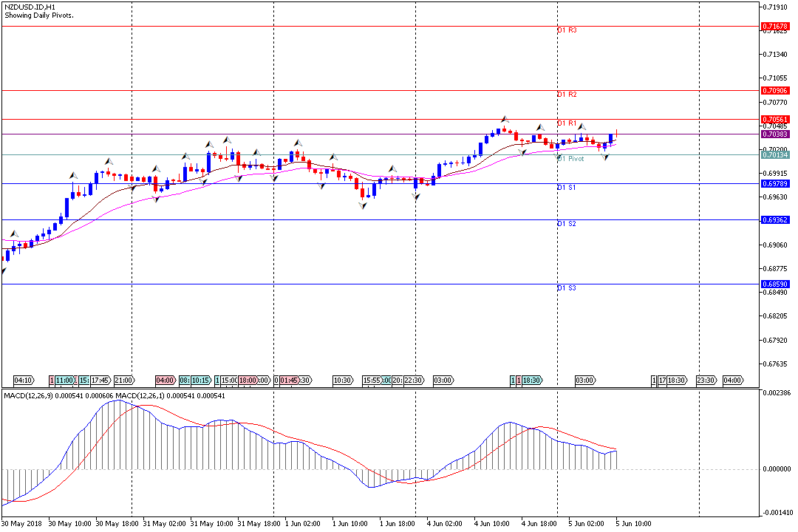Select the D1 S3 support label

click(567, 288)
